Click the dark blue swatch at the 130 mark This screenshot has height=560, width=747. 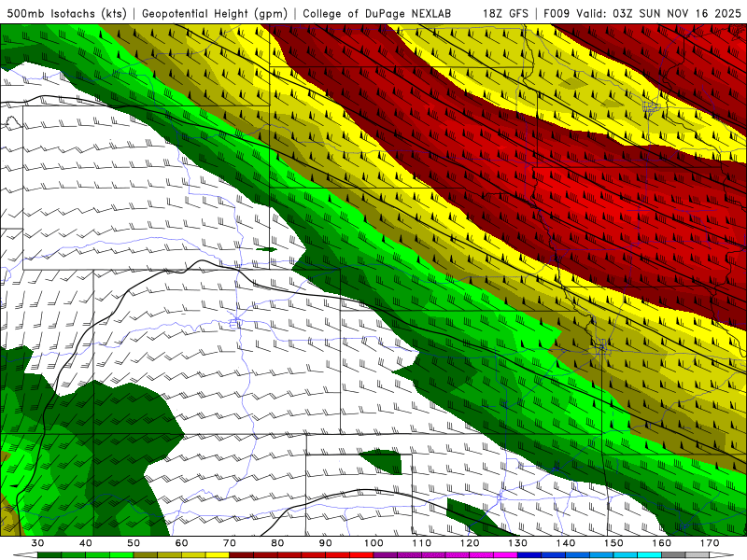pos(529,555)
